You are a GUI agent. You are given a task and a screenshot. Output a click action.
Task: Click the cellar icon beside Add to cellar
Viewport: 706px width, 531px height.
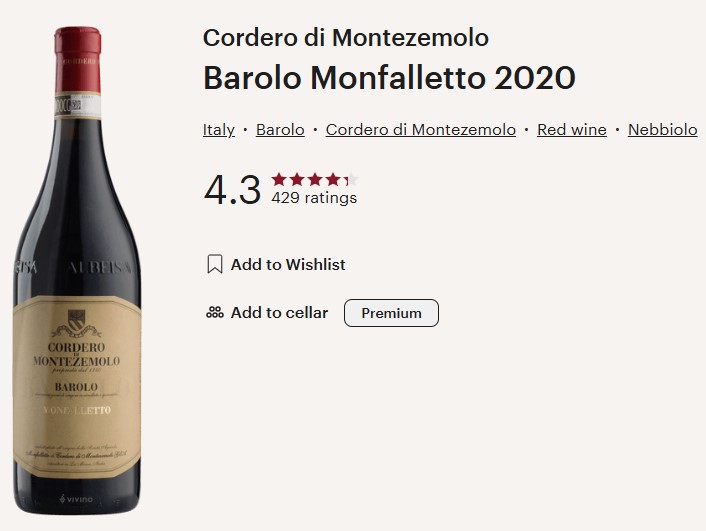(214, 313)
